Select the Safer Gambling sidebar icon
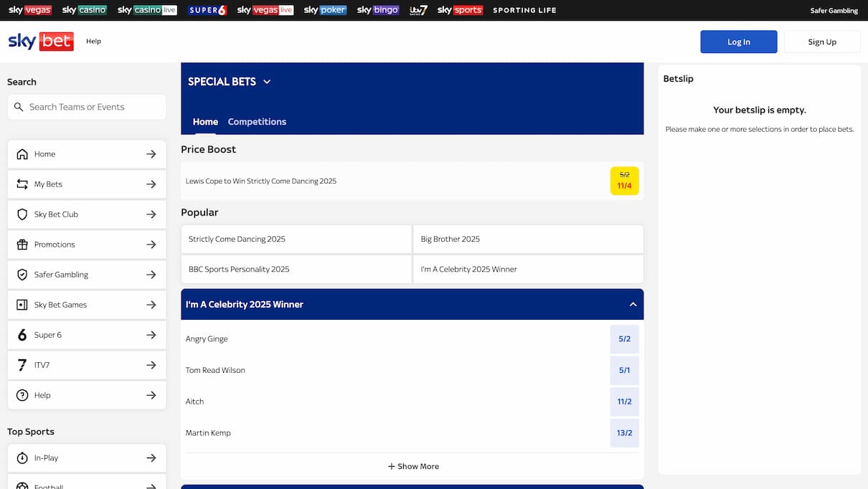The height and width of the screenshot is (489, 868). [x=22, y=274]
